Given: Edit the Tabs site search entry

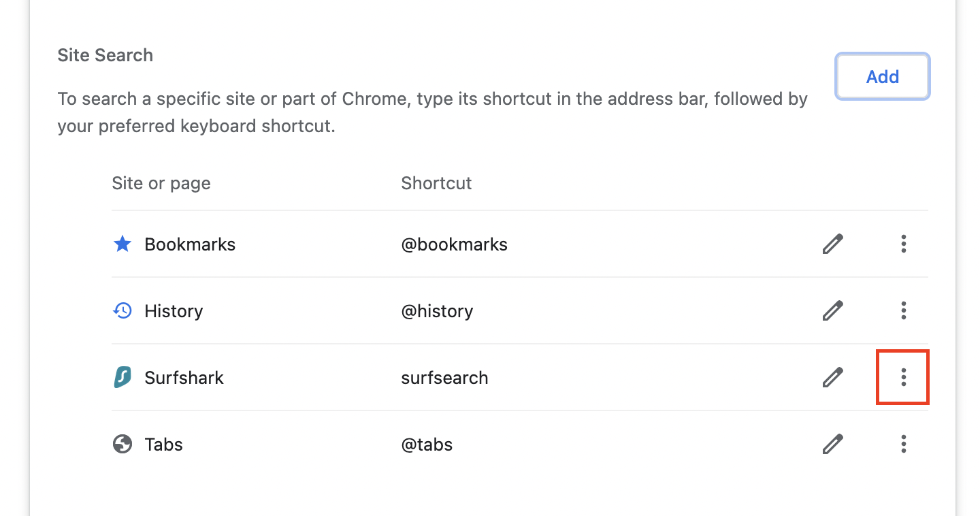Looking at the screenshot, I should pos(832,444).
